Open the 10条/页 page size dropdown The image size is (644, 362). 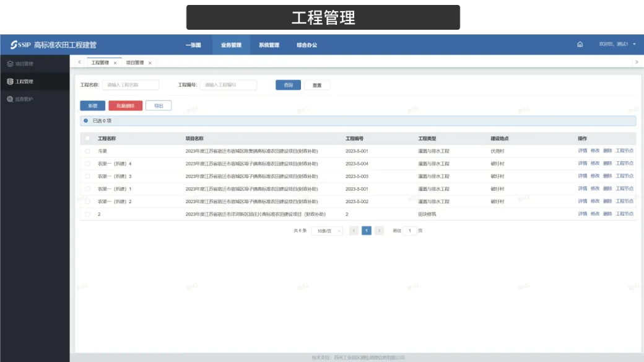328,231
